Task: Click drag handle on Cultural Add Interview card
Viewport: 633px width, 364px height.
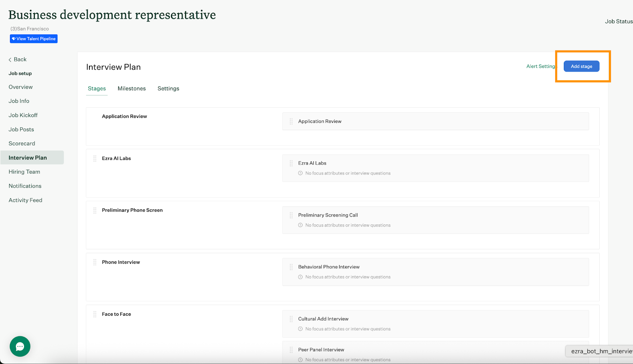Action: pyautogui.click(x=291, y=319)
